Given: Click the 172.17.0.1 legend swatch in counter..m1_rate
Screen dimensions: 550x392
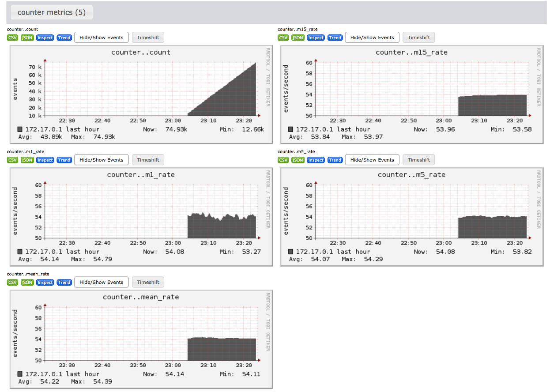Looking at the screenshot, I should (x=20, y=252).
